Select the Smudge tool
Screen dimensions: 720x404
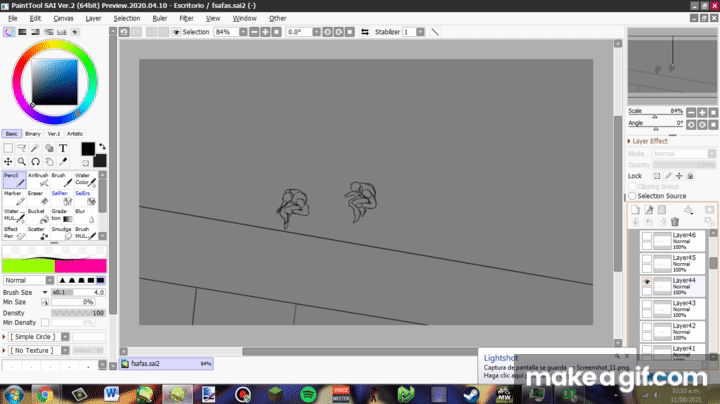60,233
